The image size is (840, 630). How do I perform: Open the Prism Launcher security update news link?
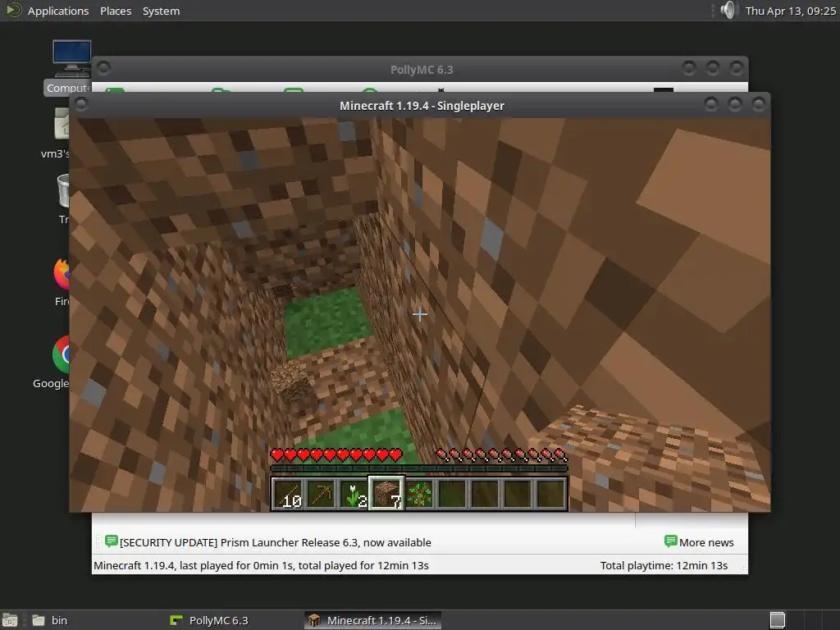(276, 542)
